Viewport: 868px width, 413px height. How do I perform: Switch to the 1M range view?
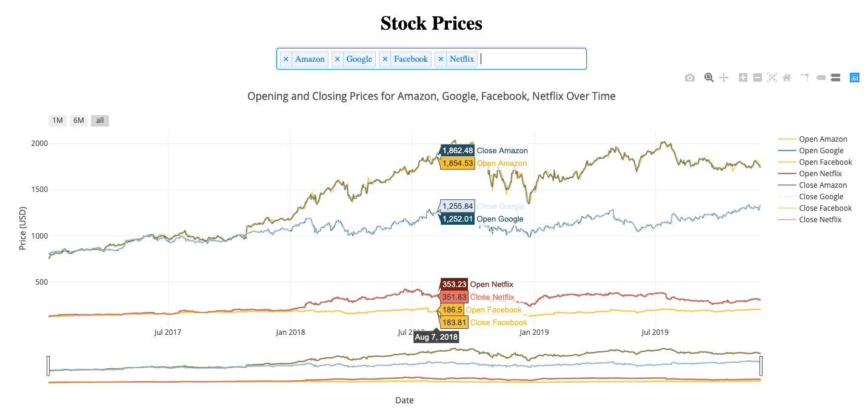(57, 120)
